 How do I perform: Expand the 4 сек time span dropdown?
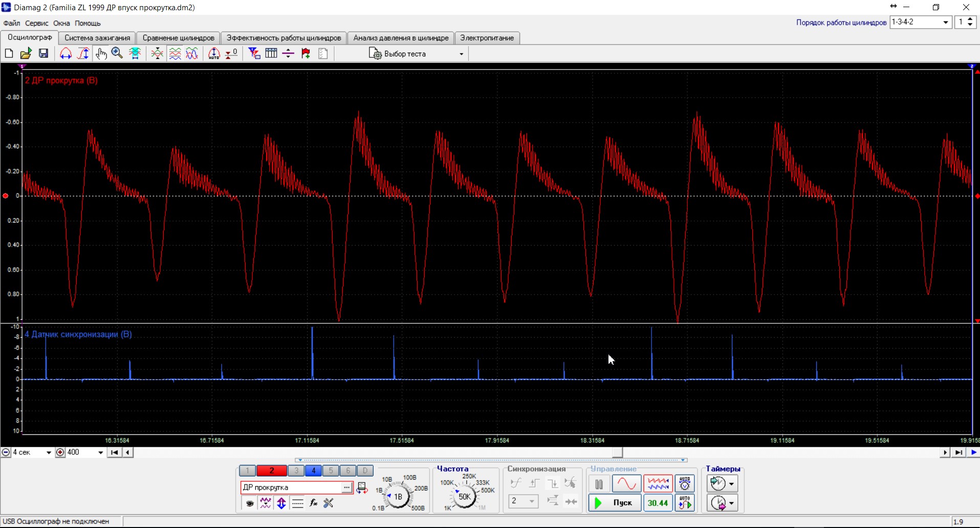(x=49, y=452)
